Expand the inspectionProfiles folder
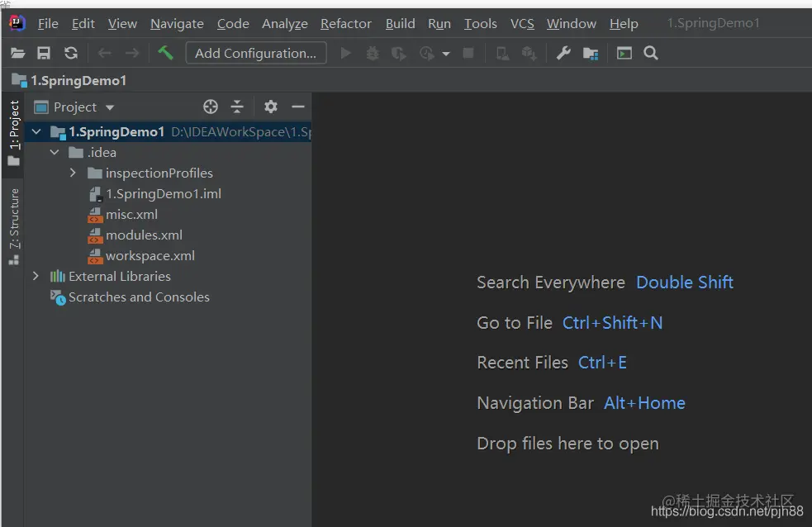 [73, 173]
